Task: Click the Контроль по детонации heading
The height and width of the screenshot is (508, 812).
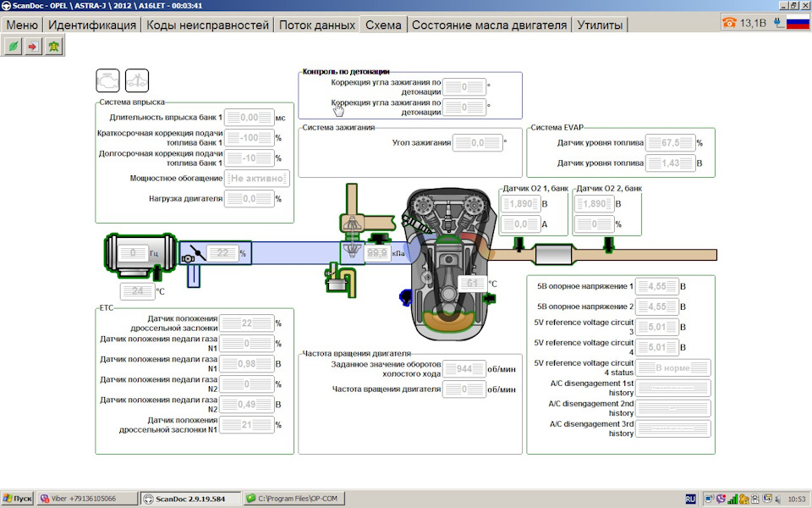Action: [346, 71]
